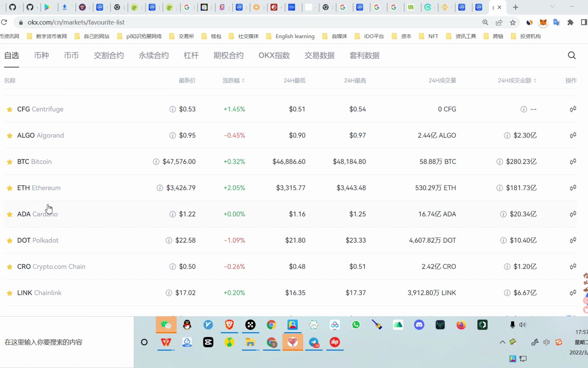This screenshot has height=368, width=588.
Task: Open WeChat from the taskbar
Action: coord(166,325)
